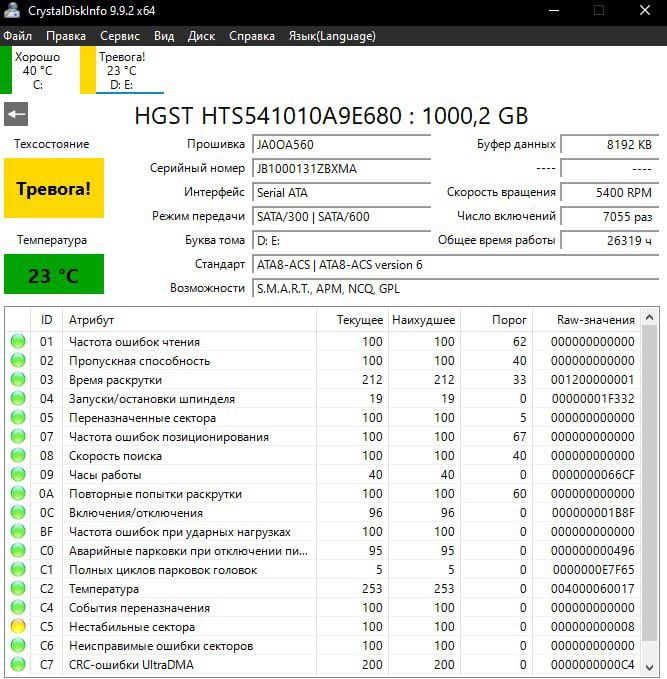Click the Текущее column header
Screen dimensions: 667x679
point(352,320)
